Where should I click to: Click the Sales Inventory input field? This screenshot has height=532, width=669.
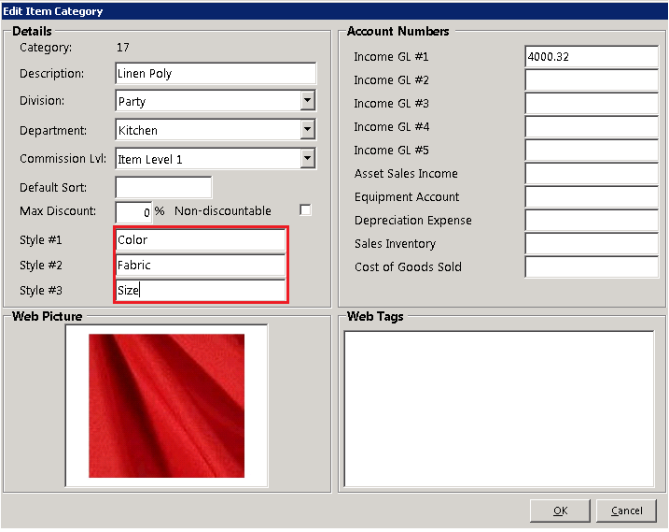[x=591, y=244]
